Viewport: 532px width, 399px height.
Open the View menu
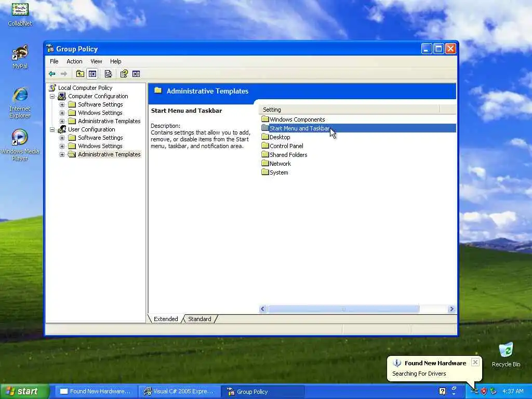pos(96,61)
